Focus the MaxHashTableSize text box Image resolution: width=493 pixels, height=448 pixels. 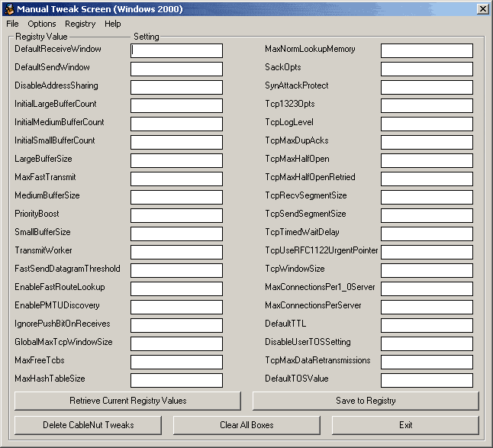[176, 380]
